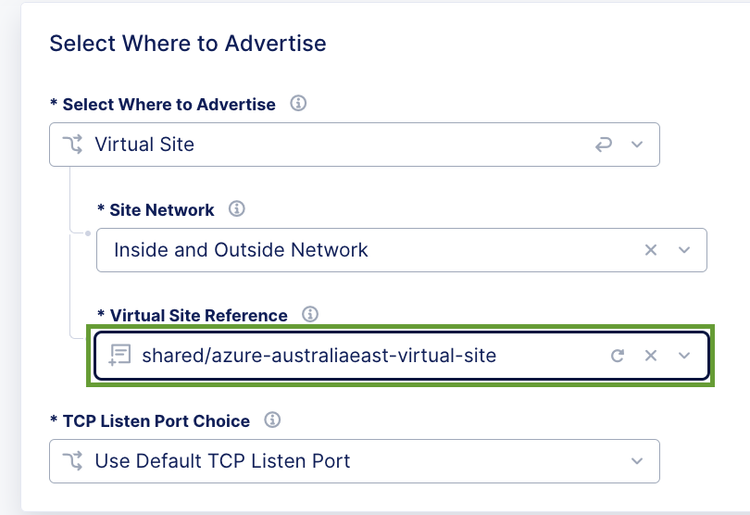750x515 pixels.
Task: Click the reference icon left of shared/azure-australiaeast-virtual-site
Action: point(121,355)
